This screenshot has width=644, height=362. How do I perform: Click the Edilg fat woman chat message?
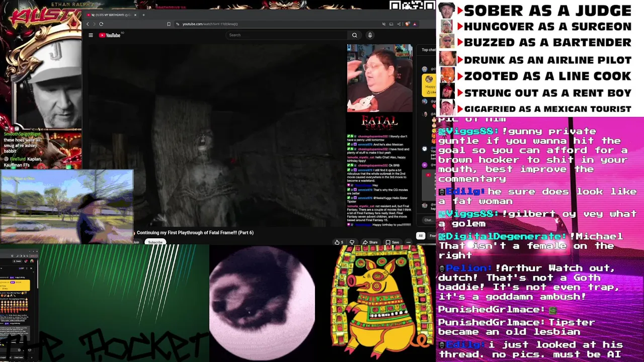[537, 196]
